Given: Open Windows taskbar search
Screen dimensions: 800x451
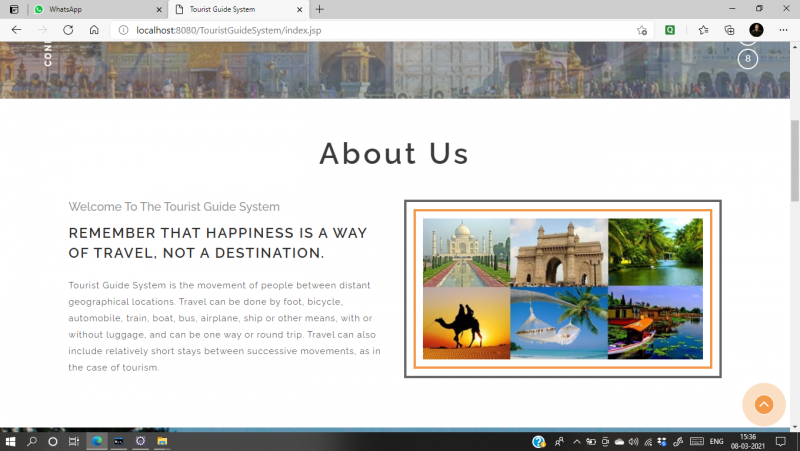Looking at the screenshot, I should click(x=32, y=441).
